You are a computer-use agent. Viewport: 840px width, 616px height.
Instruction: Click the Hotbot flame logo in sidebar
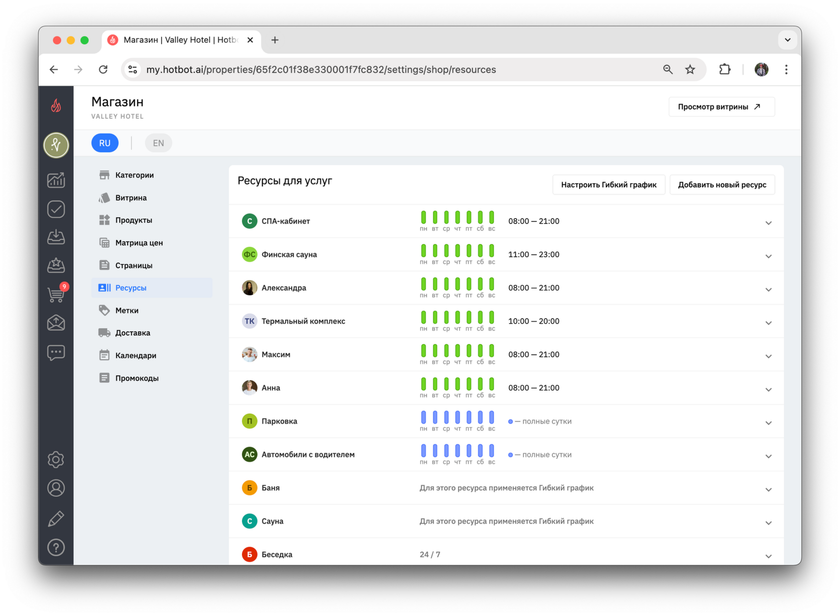point(56,105)
